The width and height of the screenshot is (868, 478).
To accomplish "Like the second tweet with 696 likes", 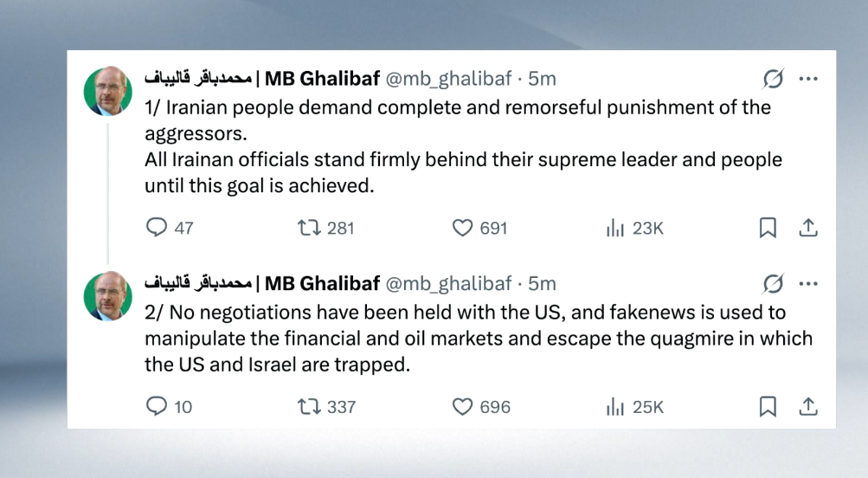I will pos(464,406).
